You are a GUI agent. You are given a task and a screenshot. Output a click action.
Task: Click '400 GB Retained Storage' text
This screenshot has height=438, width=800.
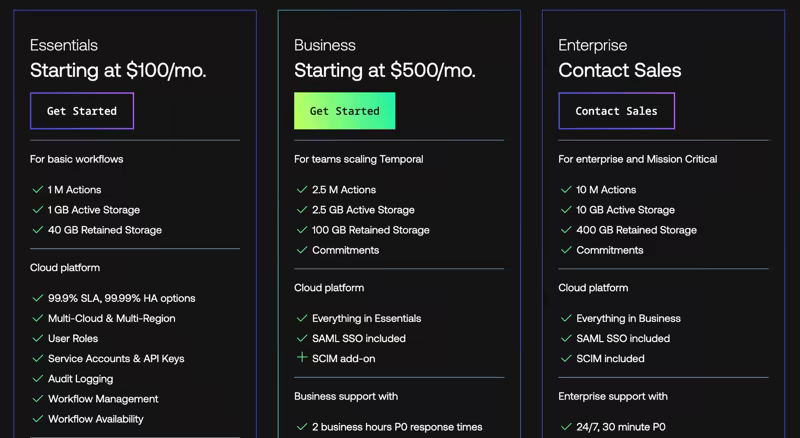point(637,230)
